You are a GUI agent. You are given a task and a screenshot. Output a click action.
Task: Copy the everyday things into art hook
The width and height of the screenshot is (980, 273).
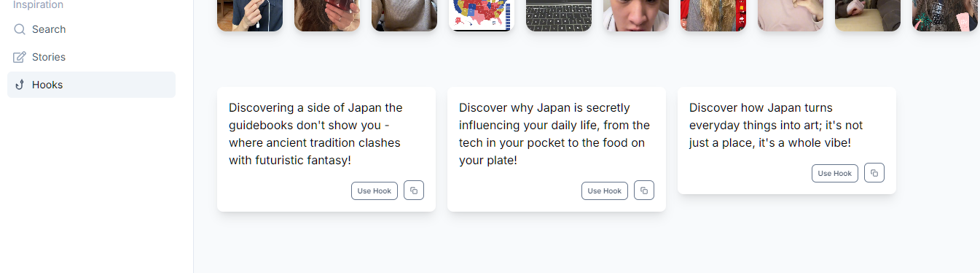(x=874, y=173)
